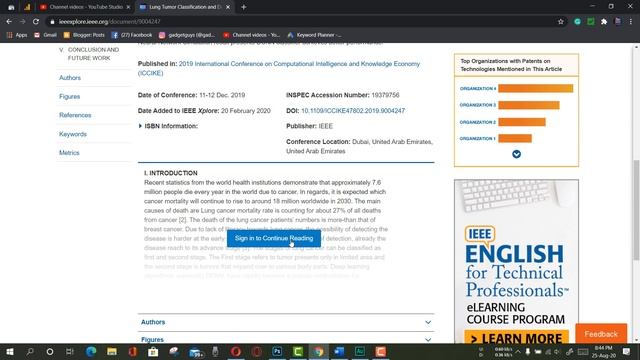
Task: Open Task View on taskbar
Action: point(70,351)
